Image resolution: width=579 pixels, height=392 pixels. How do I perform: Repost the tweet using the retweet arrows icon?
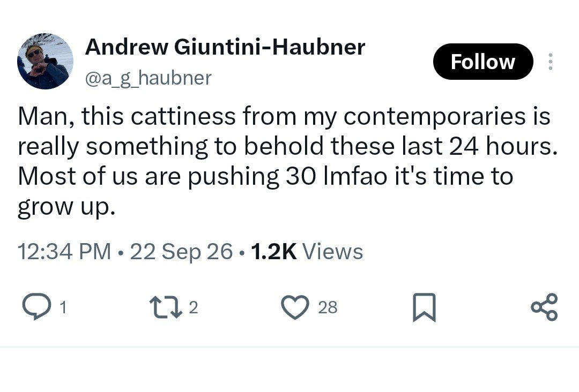pos(166,307)
